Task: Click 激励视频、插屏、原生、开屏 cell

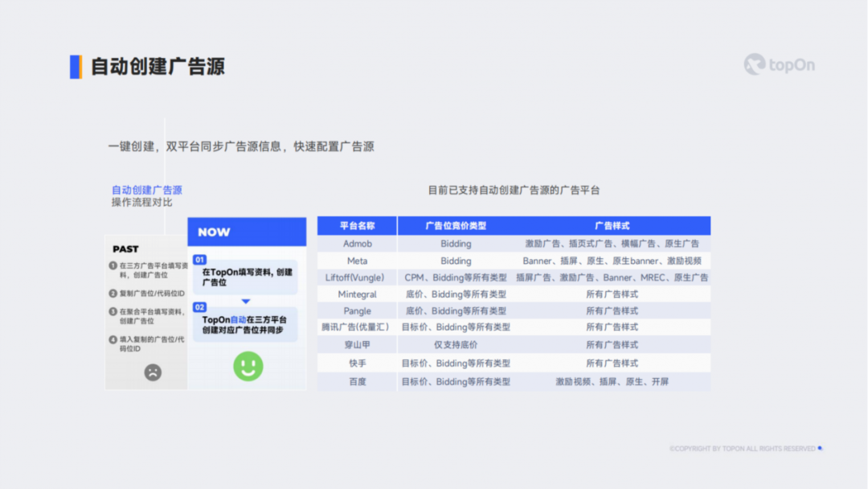Action: click(x=612, y=381)
